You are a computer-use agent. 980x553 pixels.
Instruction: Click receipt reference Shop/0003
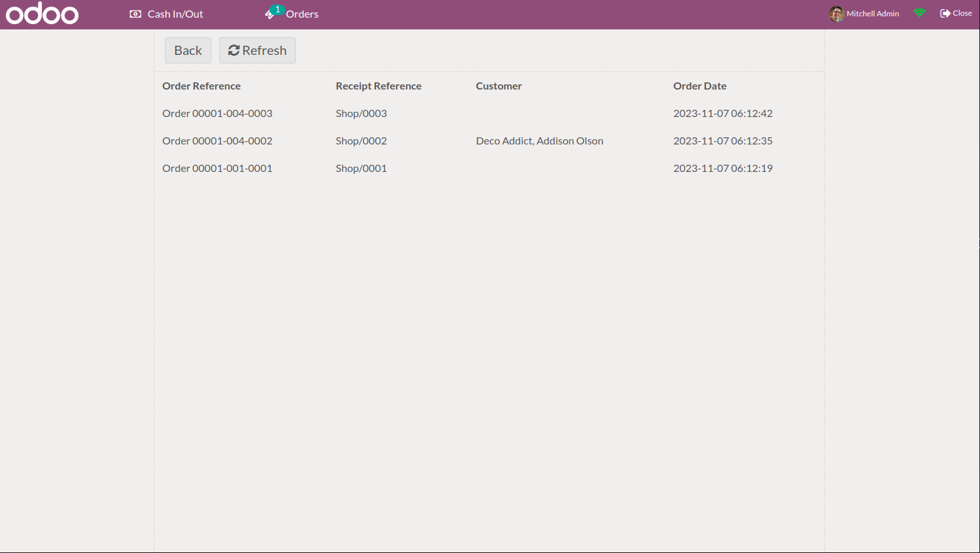coord(361,113)
